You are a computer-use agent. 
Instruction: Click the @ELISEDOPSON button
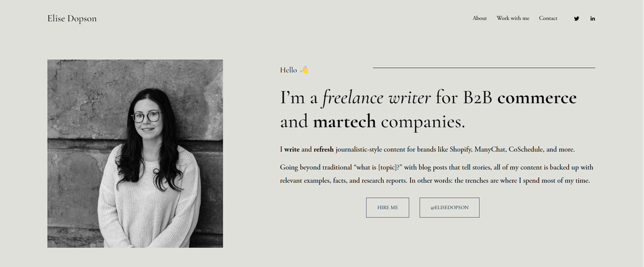[x=449, y=207]
